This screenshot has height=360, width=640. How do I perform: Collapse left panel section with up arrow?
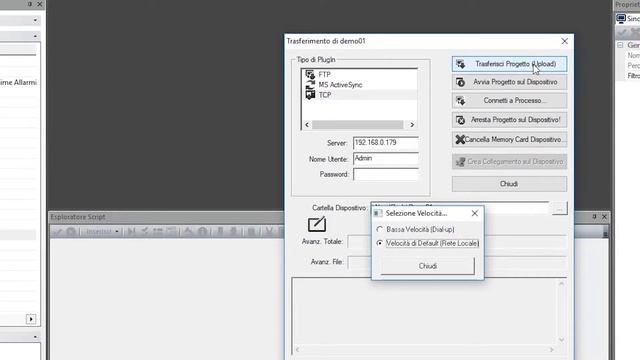[x=35, y=36]
